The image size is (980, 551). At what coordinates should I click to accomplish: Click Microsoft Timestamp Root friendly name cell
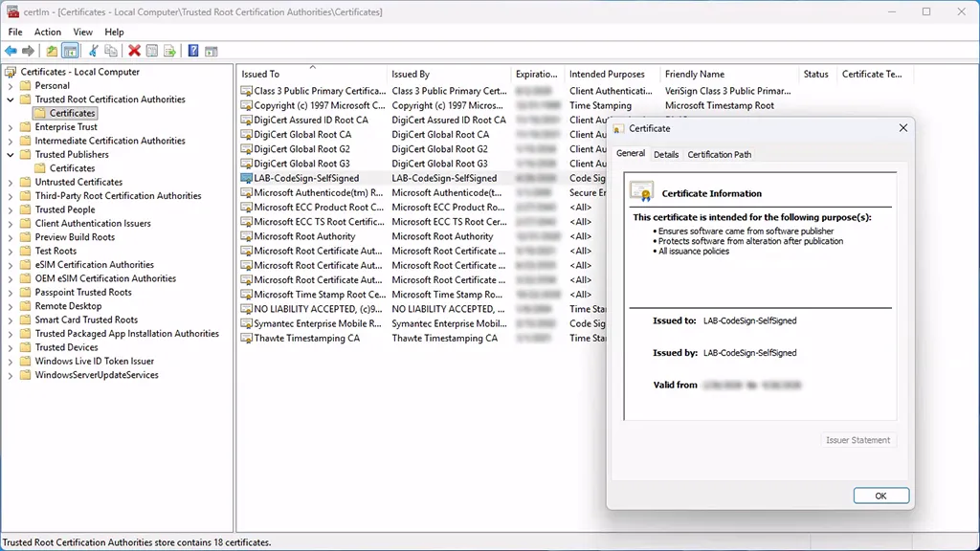point(720,105)
